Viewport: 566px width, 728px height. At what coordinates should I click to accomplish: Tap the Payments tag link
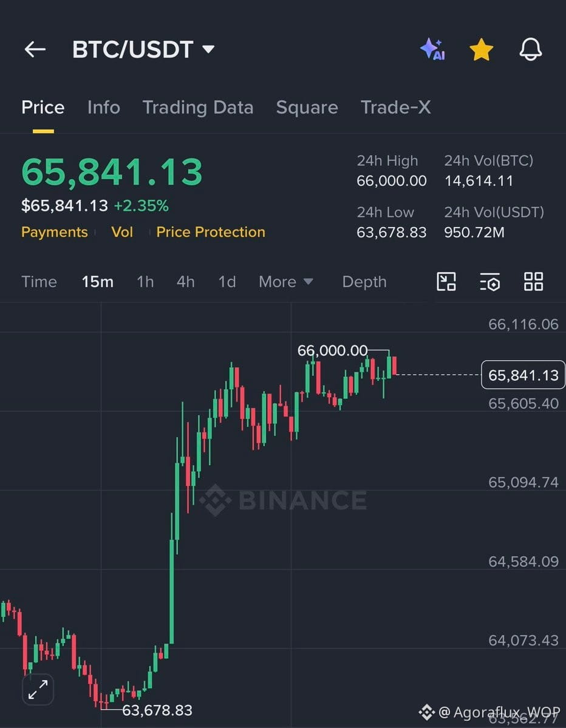54,232
